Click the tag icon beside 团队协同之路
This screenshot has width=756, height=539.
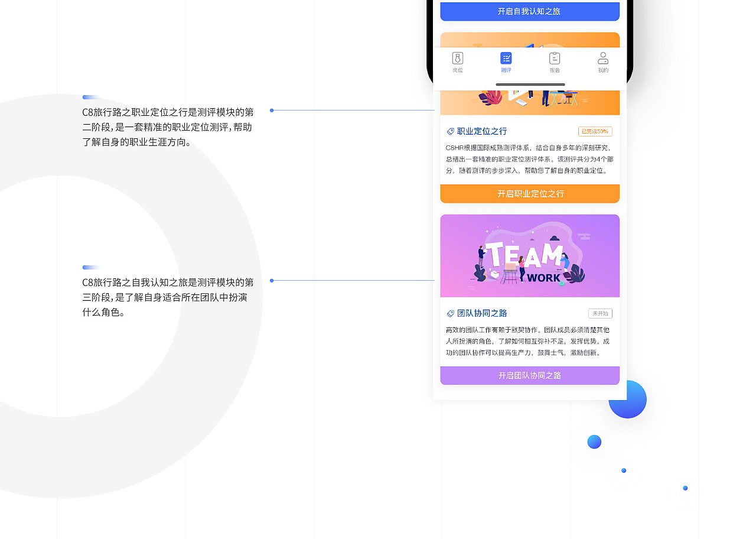pos(451,314)
